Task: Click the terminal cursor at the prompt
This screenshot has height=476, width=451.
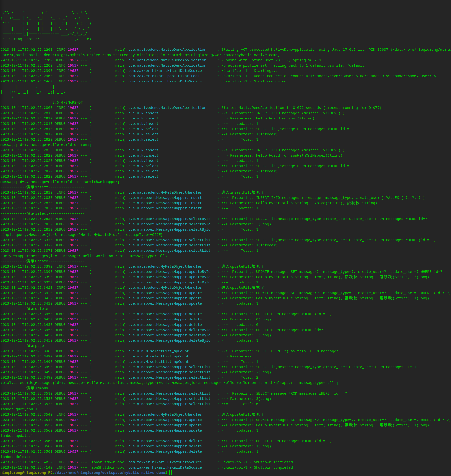Action: point(171,473)
